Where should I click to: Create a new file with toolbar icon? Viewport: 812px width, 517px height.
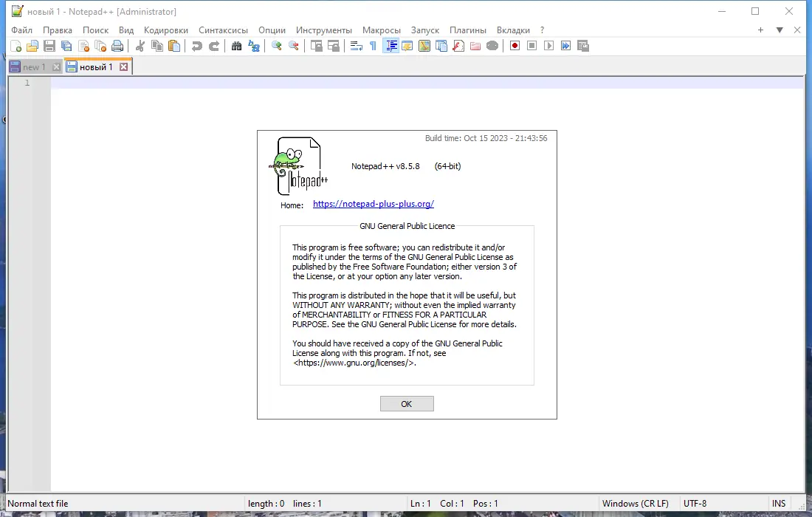pos(16,46)
